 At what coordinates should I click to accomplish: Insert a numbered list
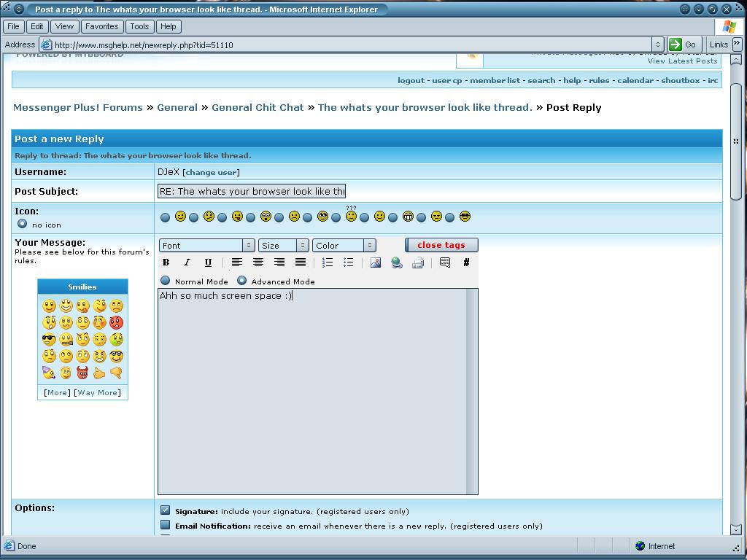point(328,262)
